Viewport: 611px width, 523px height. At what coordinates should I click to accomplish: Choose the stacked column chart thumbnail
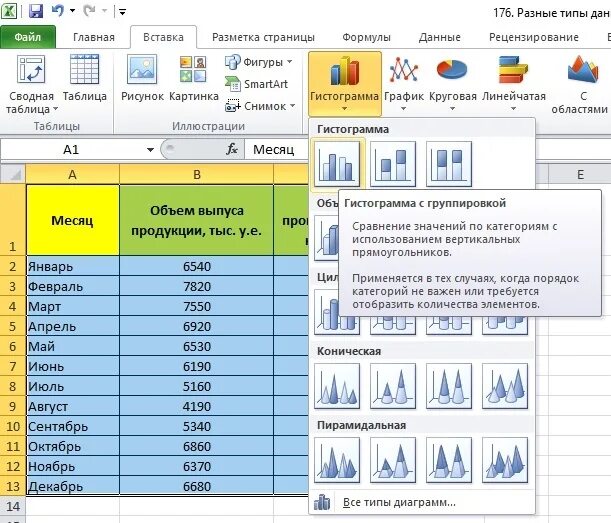pos(393,164)
